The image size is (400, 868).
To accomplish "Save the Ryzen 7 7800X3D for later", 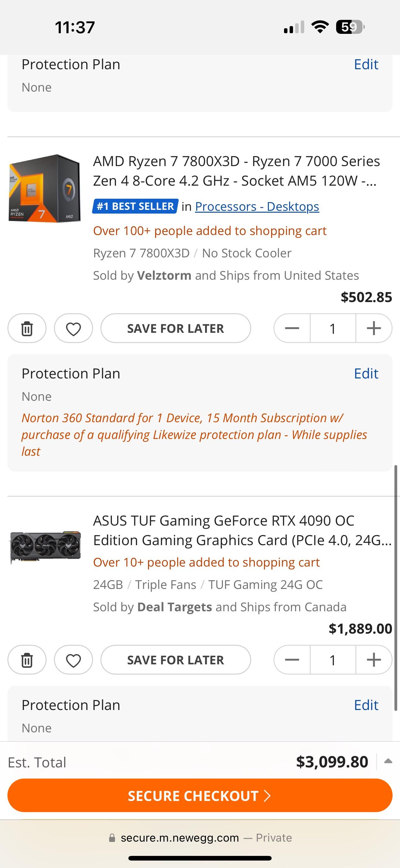I will [176, 328].
